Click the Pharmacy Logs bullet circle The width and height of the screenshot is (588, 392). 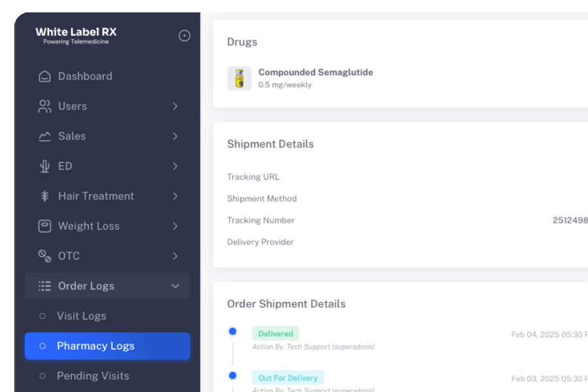click(x=42, y=346)
